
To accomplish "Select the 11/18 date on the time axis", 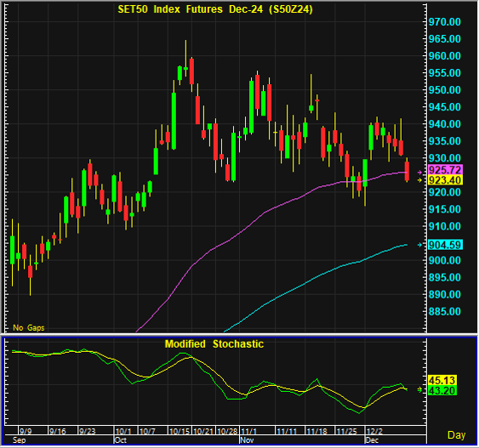I will click(316, 431).
